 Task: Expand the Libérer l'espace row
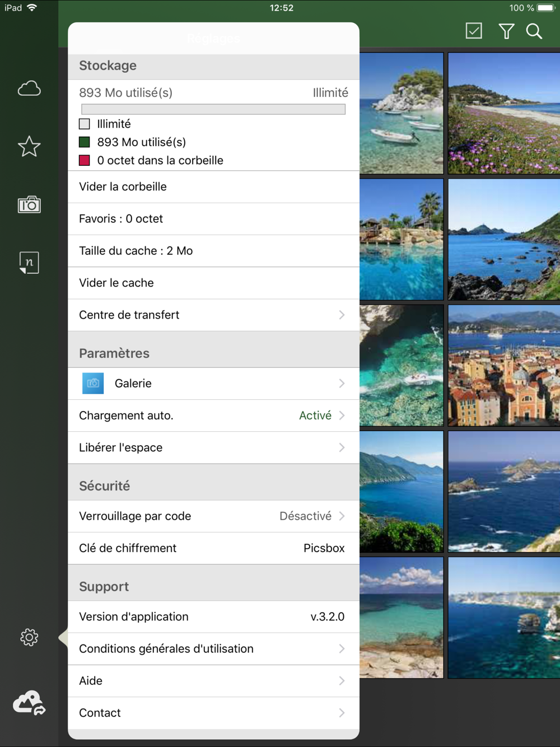click(213, 447)
